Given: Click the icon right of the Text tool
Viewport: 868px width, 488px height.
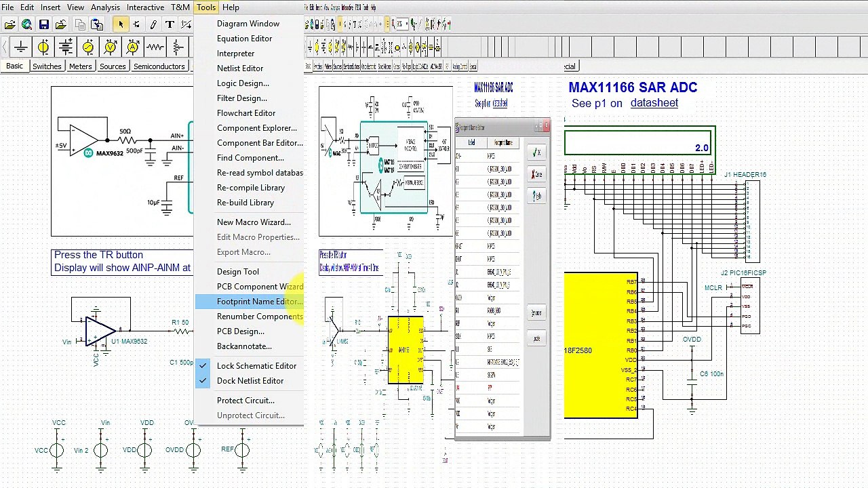Looking at the screenshot, I should (185, 24).
